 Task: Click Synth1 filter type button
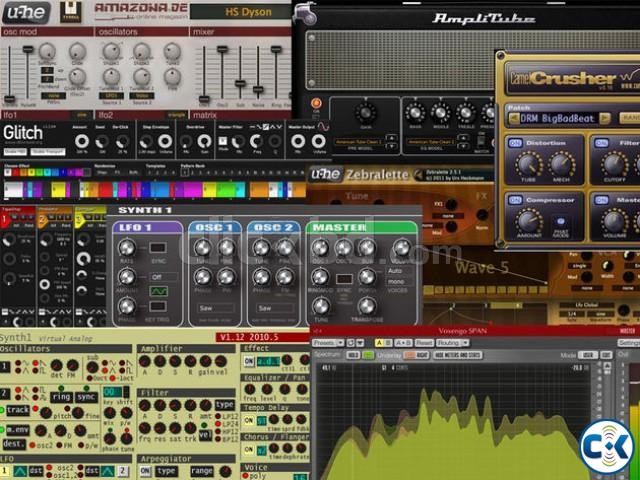pos(225,404)
